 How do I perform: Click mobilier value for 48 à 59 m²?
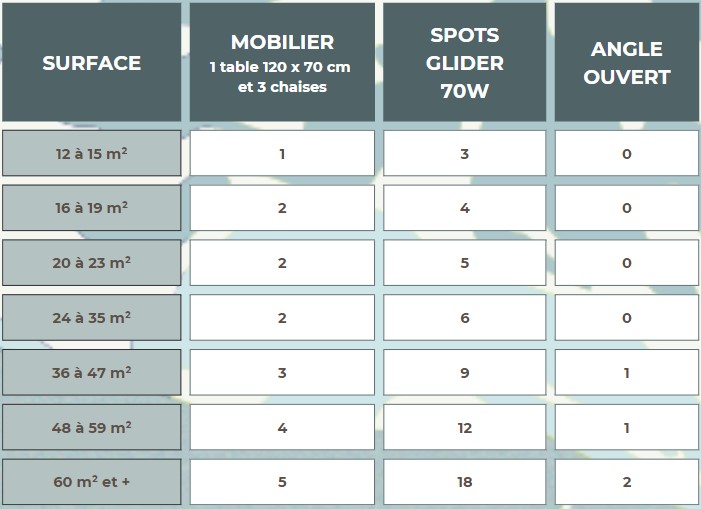(x=282, y=427)
